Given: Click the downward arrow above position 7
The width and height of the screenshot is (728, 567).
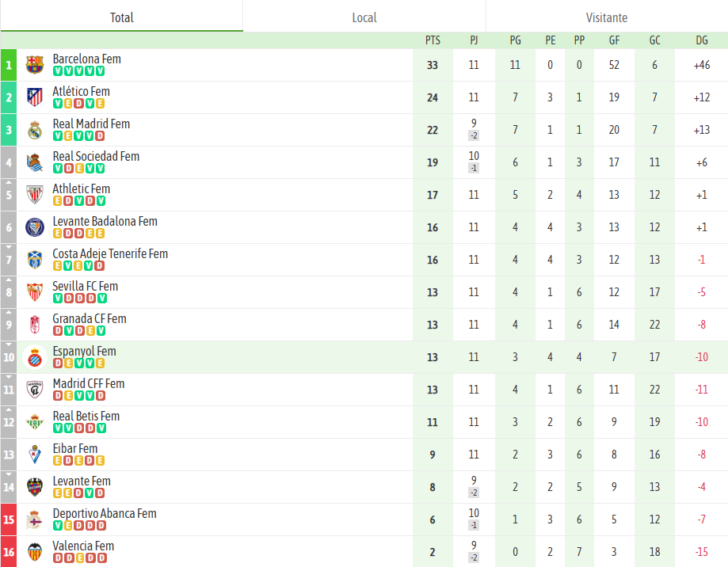Looking at the screenshot, I should [8, 245].
